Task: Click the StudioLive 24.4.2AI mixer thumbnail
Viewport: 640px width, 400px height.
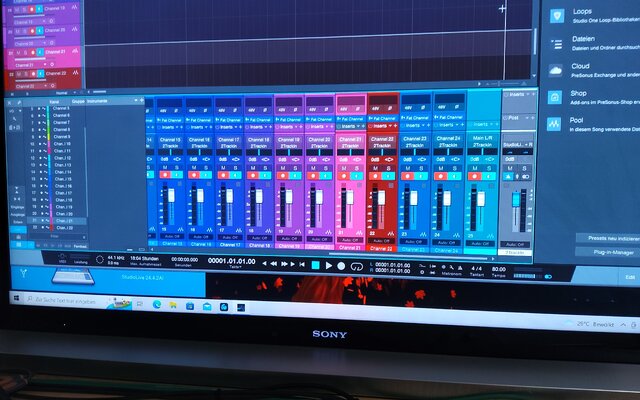Action: [x=73, y=276]
